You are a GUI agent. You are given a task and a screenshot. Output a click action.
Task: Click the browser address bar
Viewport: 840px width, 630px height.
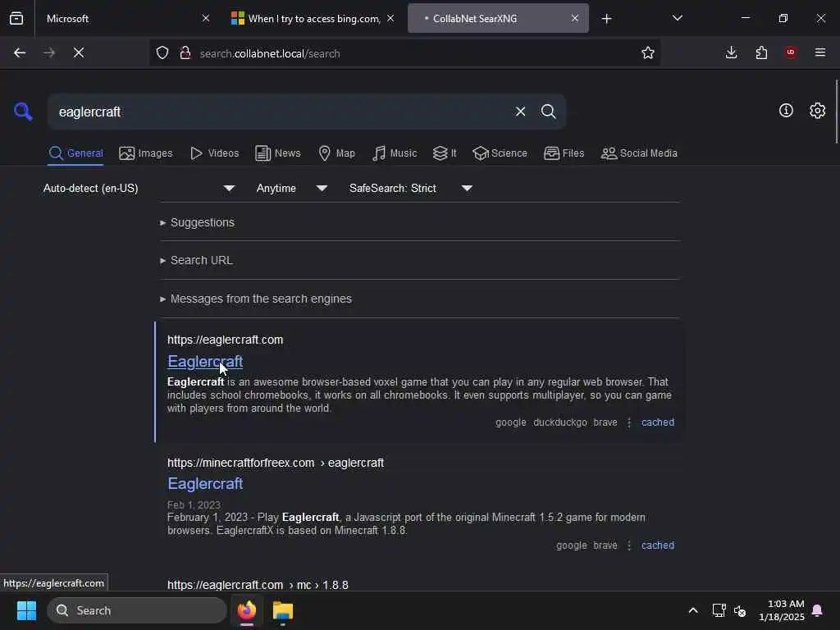pyautogui.click(x=407, y=53)
